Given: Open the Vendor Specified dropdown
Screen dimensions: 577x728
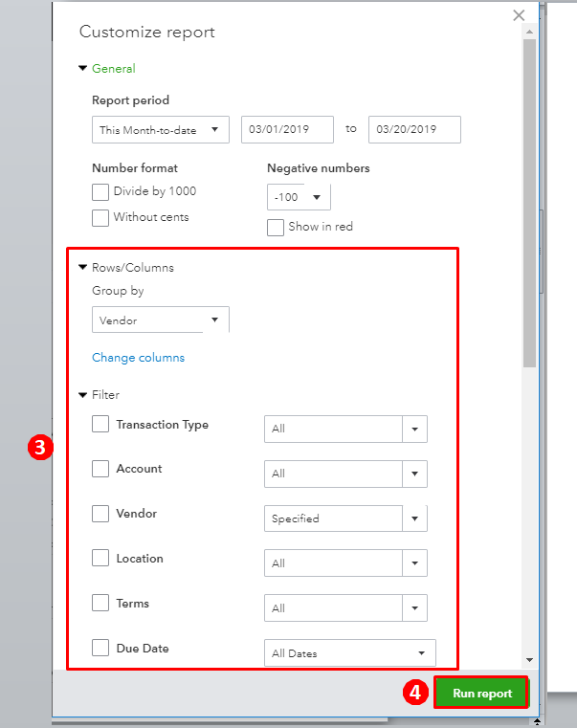Looking at the screenshot, I should [414, 518].
